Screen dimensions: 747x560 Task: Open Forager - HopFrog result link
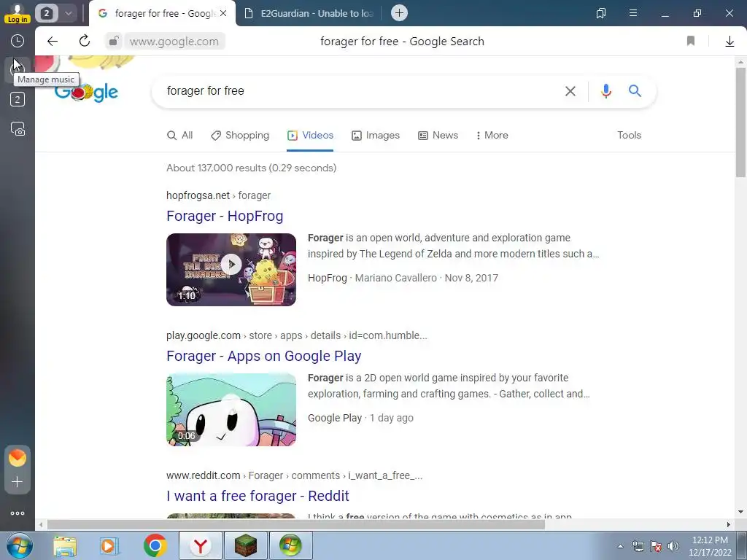[x=225, y=216]
